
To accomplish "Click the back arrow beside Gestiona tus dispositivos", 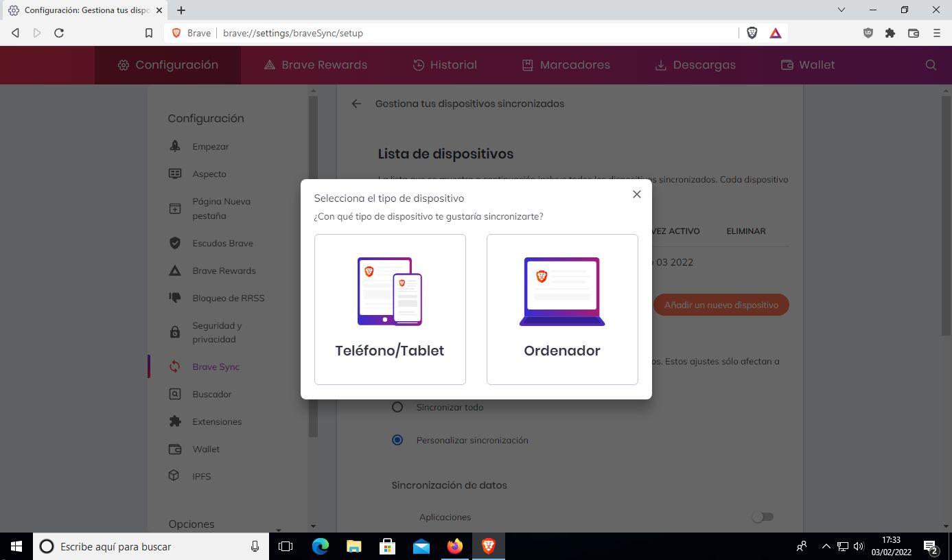I will 356,104.
